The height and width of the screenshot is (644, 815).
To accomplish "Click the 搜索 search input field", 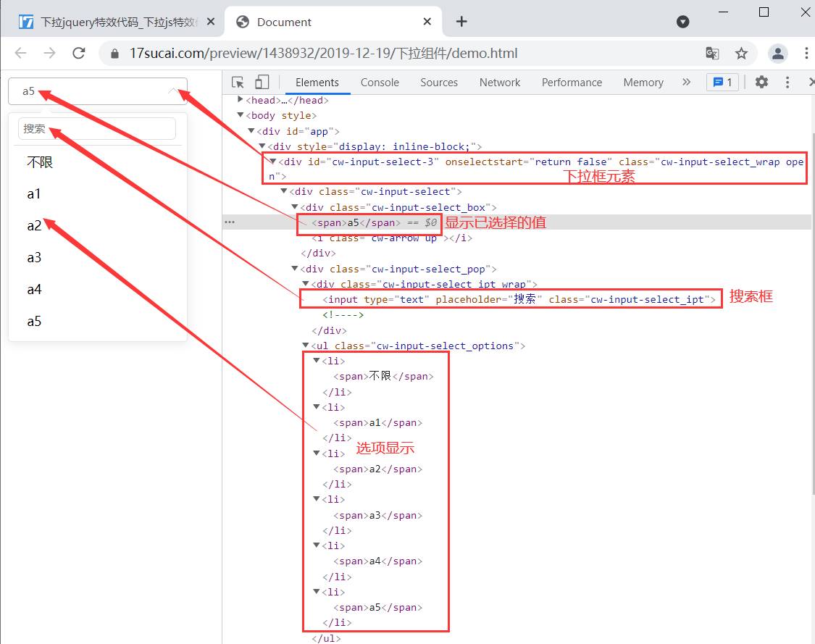I will pos(97,129).
